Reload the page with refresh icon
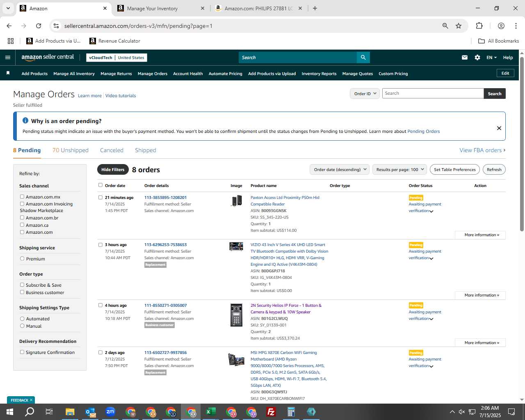Viewport: 525px width, 420px height. 39,26
